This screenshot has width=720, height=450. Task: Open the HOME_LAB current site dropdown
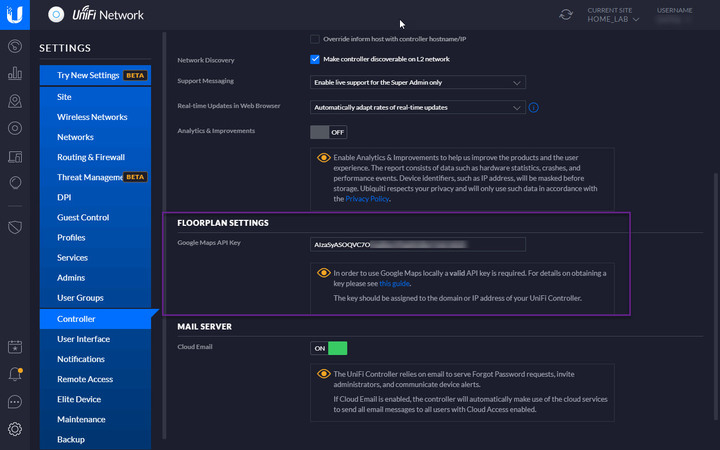[613, 19]
